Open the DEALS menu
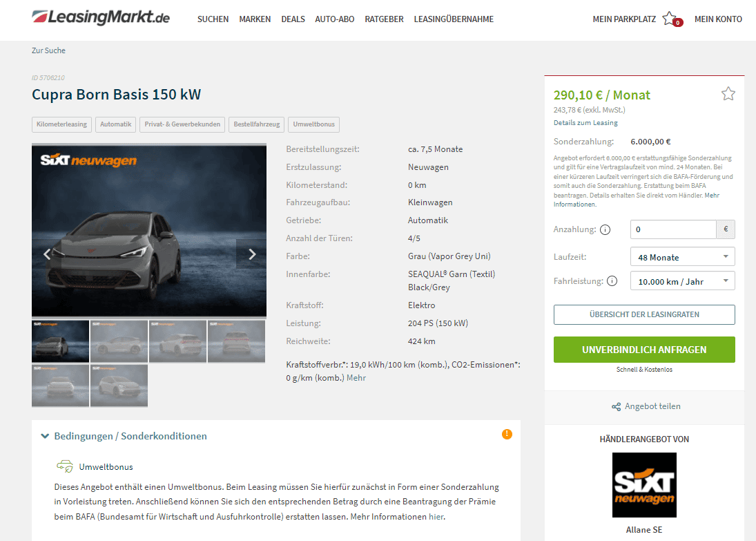 tap(293, 19)
